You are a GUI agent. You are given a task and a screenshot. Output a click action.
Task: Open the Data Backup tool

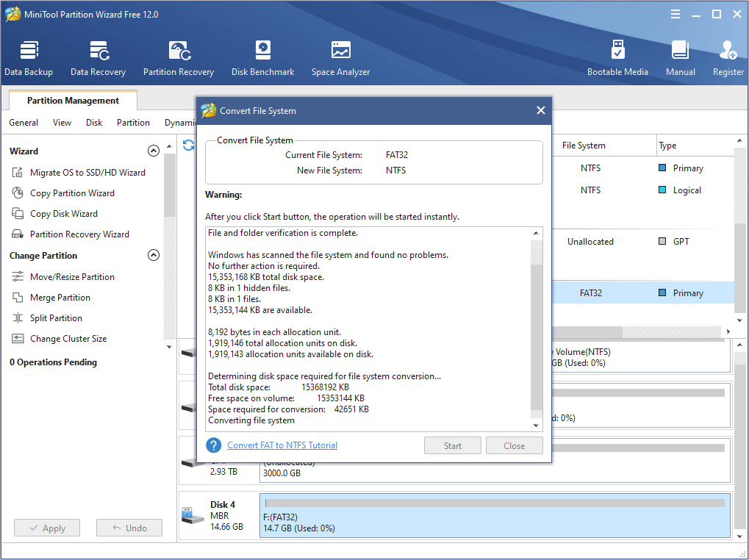(29, 58)
